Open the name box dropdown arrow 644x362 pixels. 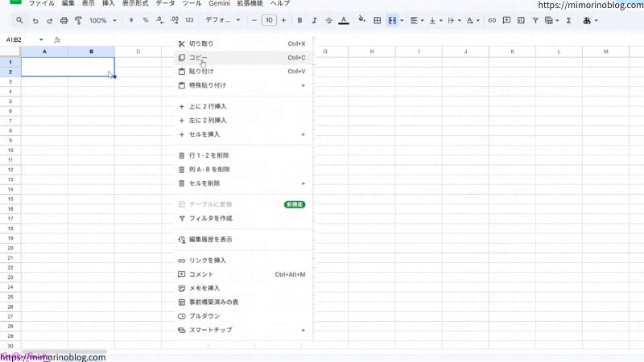point(41,39)
